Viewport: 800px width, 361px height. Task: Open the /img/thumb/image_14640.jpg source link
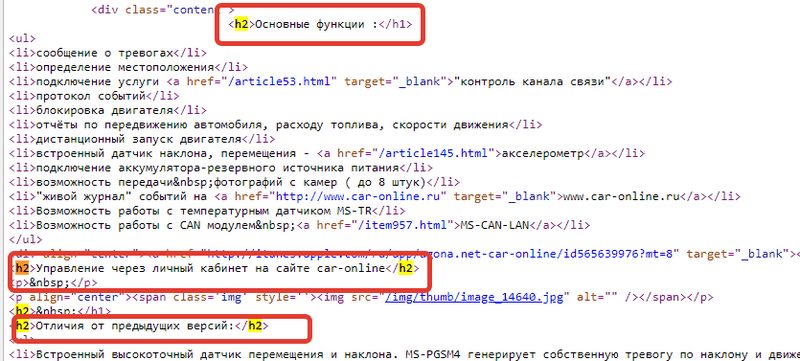pyautogui.click(x=473, y=297)
